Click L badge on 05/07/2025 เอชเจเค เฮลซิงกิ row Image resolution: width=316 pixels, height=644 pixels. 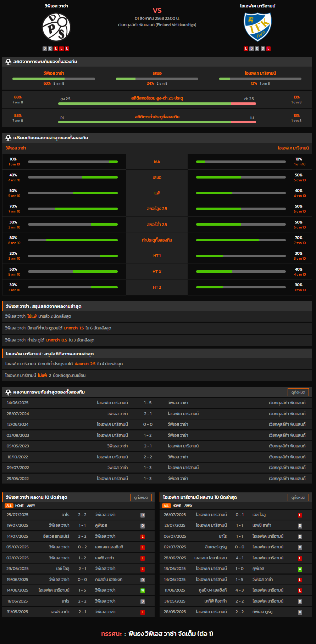(x=143, y=548)
